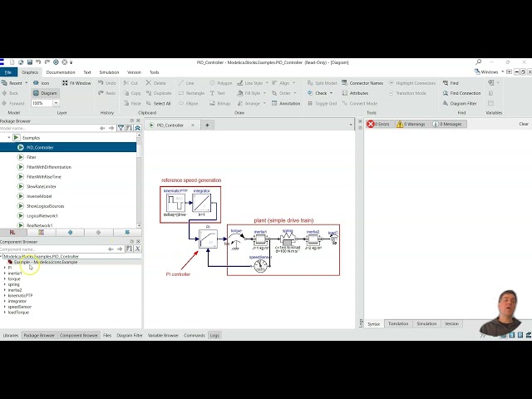
Task: Toggle the 0 Warnings filter
Action: point(411,124)
